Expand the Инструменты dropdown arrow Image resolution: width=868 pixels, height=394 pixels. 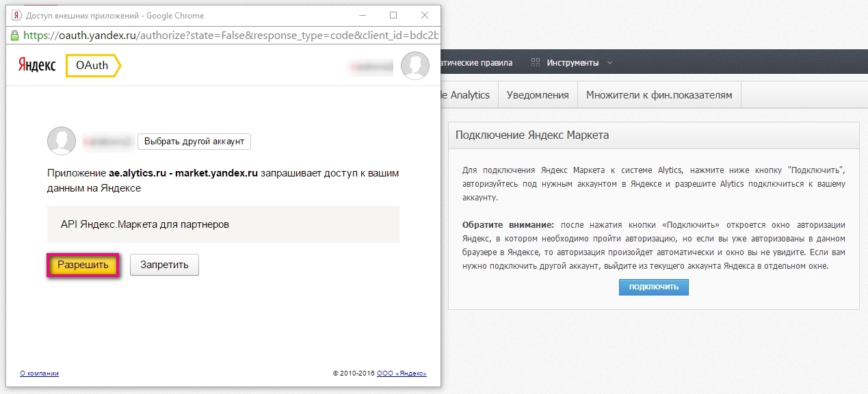pos(609,63)
